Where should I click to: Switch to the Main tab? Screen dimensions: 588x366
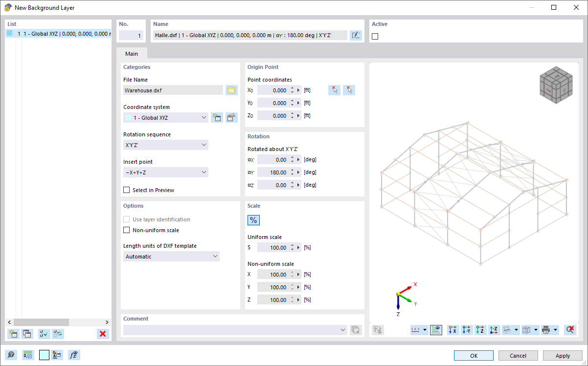[x=132, y=53]
